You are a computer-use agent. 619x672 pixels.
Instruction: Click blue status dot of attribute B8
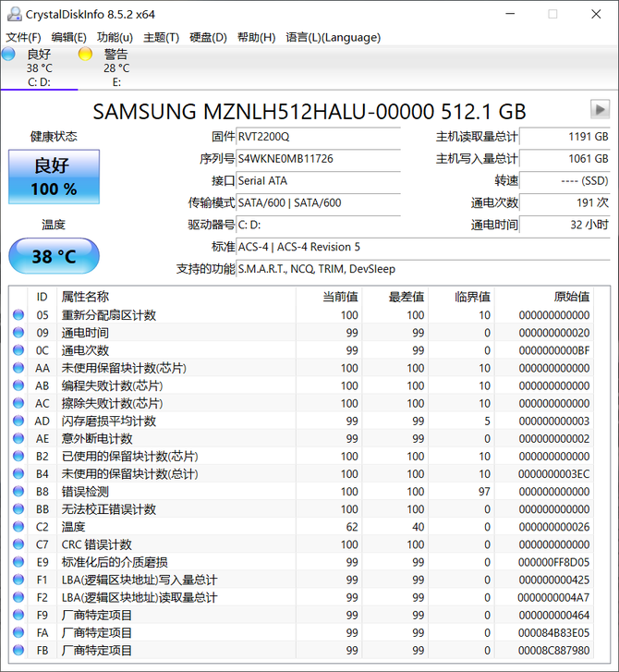[x=18, y=492]
